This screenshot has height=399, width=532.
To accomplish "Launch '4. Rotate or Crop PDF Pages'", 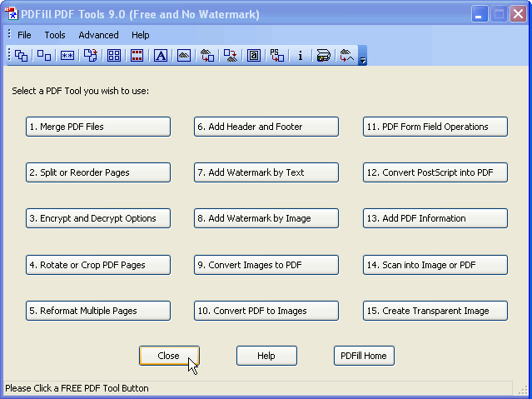I will pos(98,265).
